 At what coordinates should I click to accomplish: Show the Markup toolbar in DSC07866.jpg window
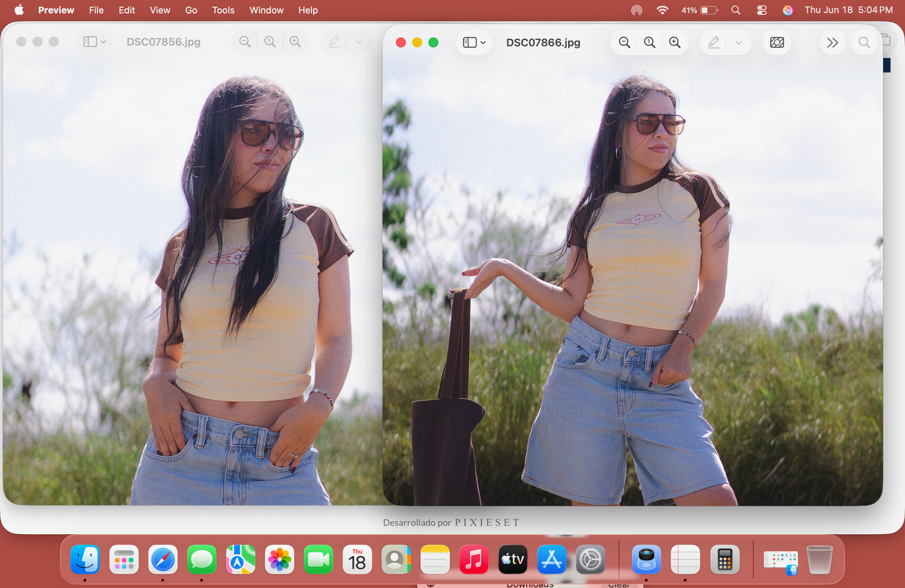(x=713, y=43)
